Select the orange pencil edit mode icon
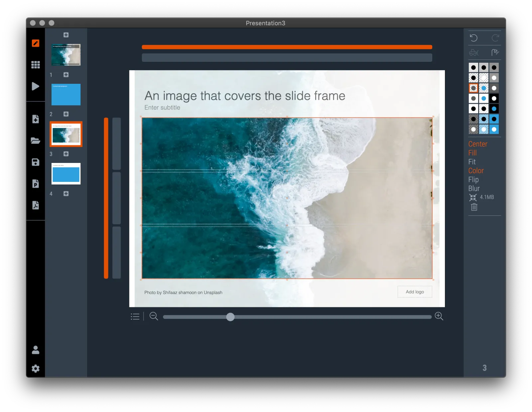532x412 pixels. click(x=36, y=43)
